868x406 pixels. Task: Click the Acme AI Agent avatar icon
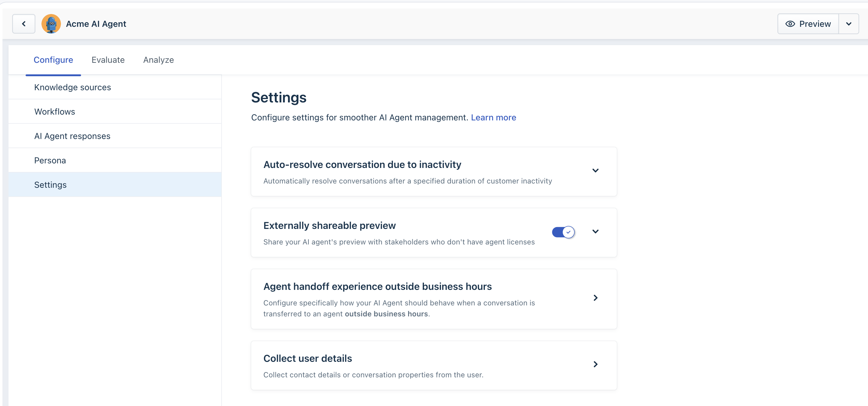coord(51,23)
